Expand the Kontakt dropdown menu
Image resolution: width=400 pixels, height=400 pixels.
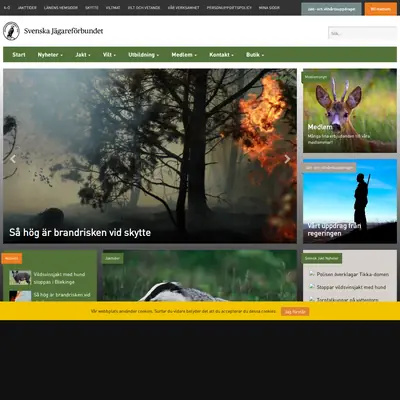coord(221,55)
